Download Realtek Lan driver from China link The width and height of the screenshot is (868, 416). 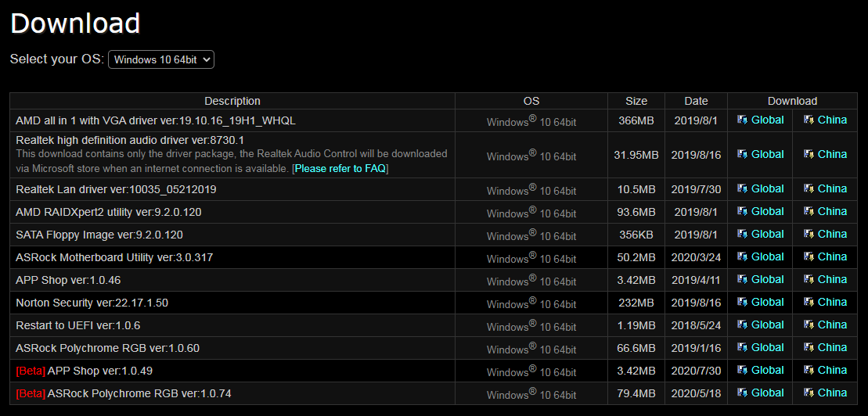pos(832,188)
